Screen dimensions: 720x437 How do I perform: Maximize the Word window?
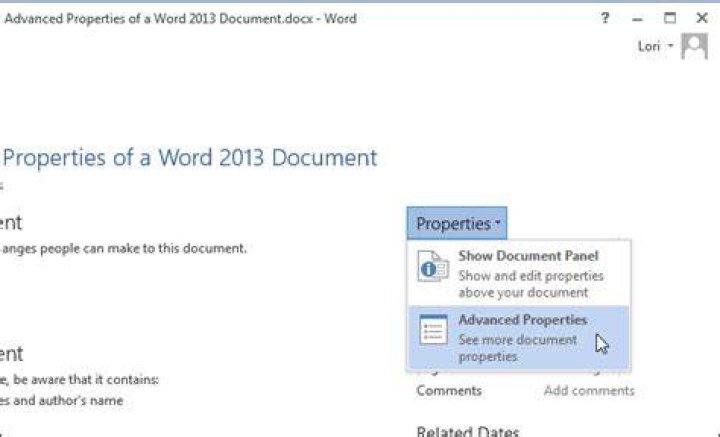click(670, 18)
